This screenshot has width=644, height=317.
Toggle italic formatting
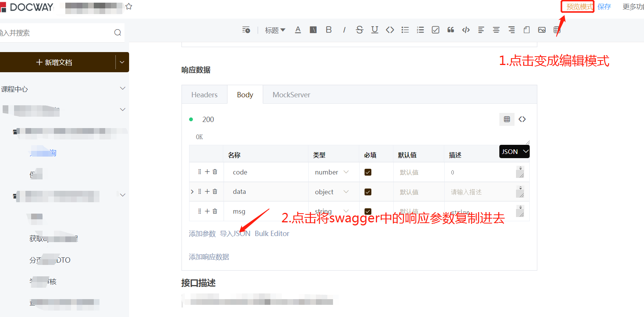point(344,30)
